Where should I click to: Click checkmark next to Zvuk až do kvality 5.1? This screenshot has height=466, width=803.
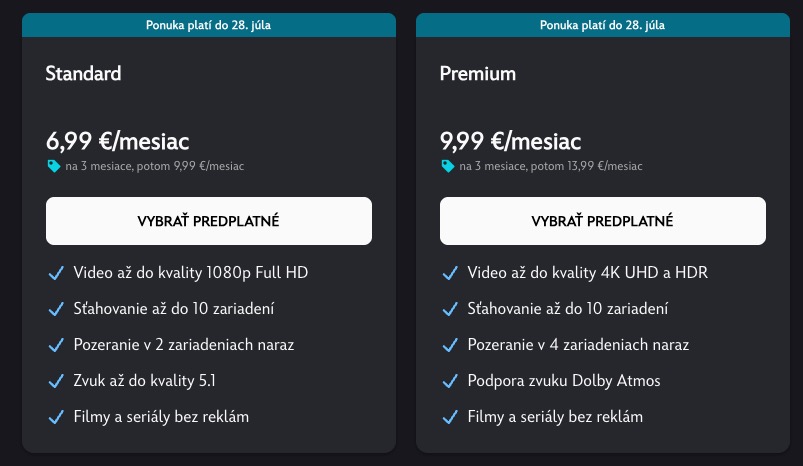pos(56,381)
